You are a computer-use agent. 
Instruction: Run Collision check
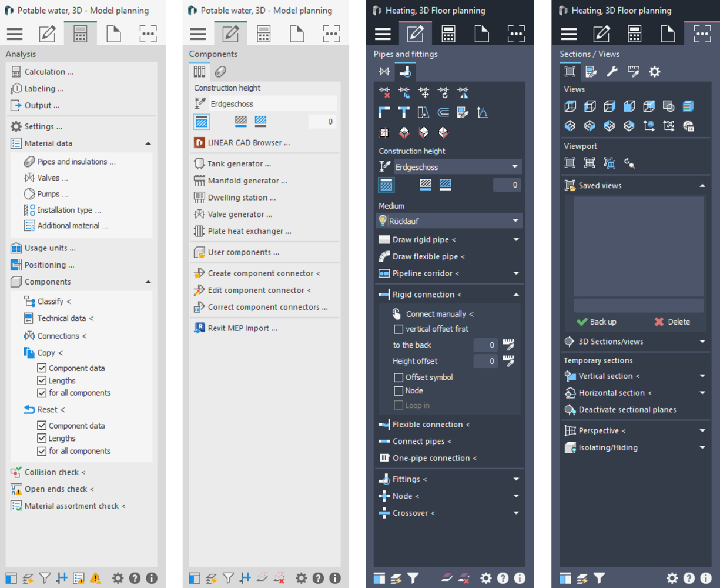(48, 472)
